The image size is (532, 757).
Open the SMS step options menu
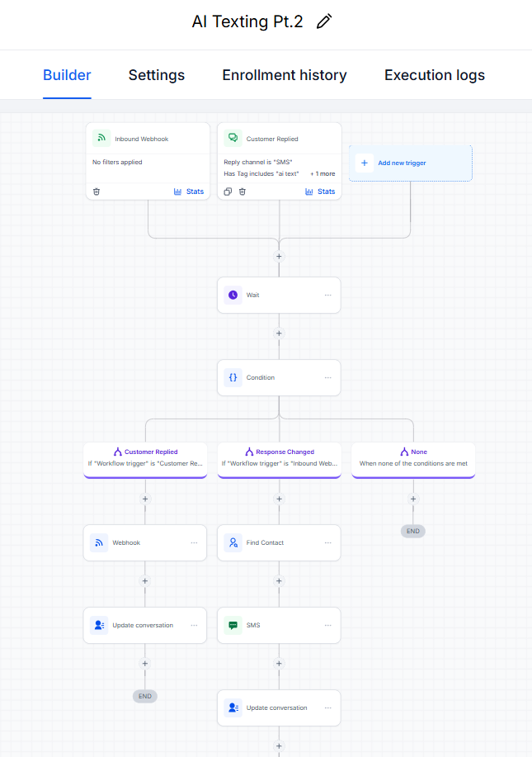[x=328, y=625]
